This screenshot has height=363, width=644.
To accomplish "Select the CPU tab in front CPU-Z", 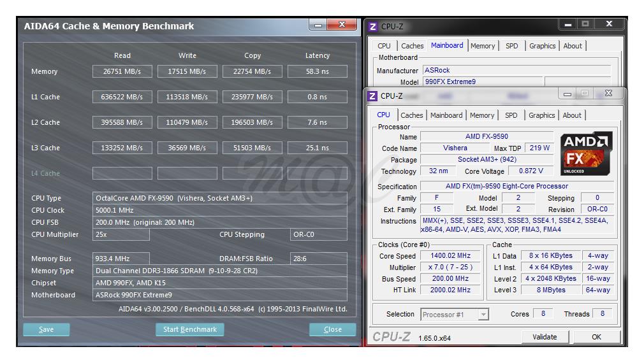I will 384,115.
